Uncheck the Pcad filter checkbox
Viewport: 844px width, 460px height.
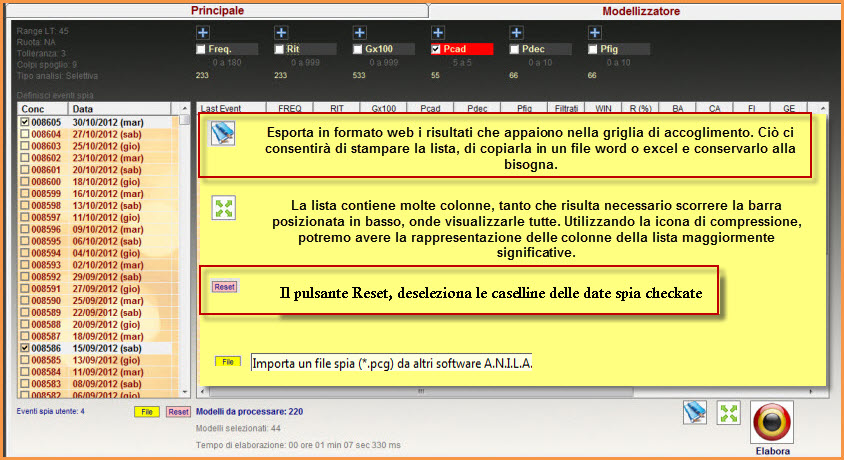436,49
